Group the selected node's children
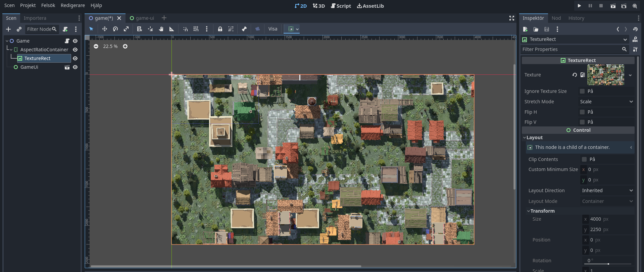 [231, 29]
